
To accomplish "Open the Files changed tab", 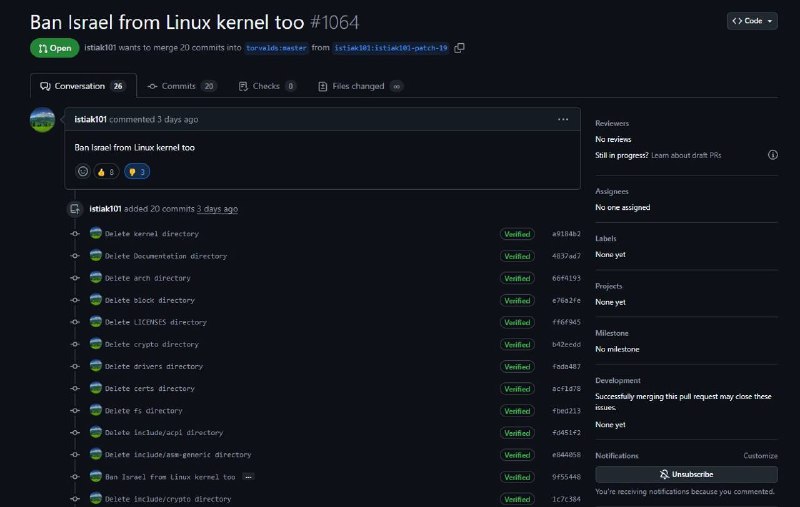I will click(360, 86).
